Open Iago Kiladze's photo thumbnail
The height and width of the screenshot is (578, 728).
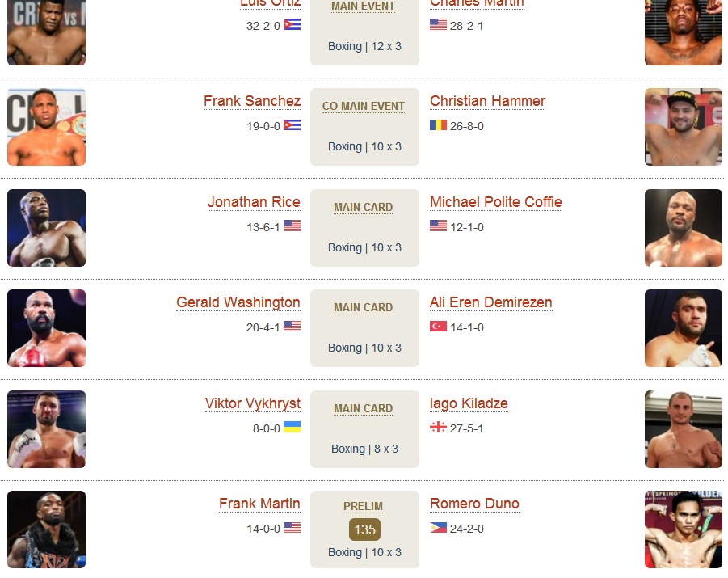point(684,429)
